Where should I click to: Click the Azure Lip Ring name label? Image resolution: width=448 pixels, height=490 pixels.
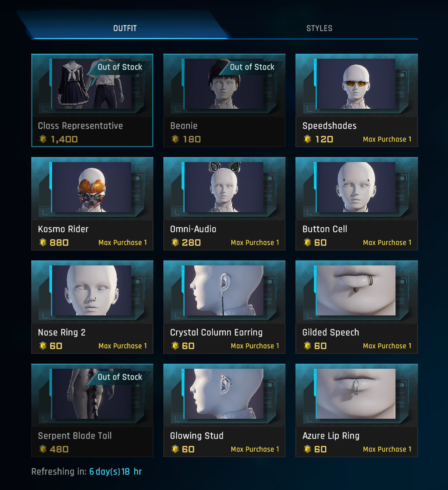pyautogui.click(x=331, y=436)
